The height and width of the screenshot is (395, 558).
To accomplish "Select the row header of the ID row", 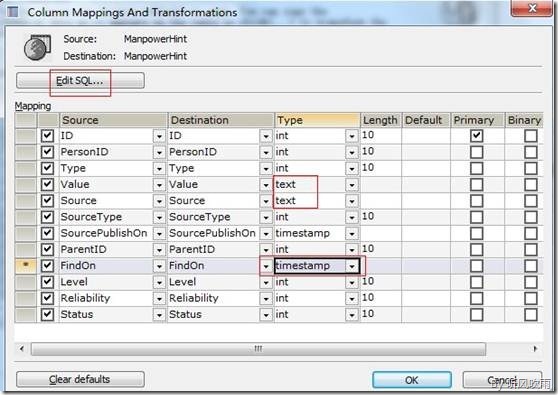I will [x=26, y=136].
